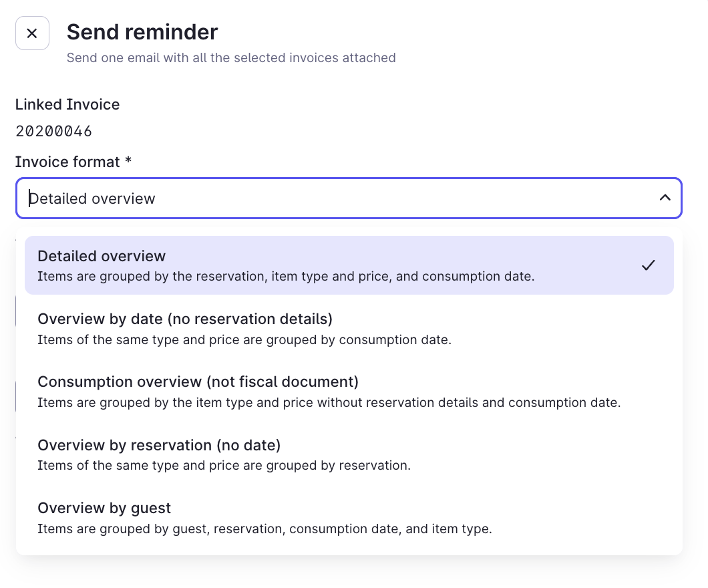Click 'reservation, item type and price' description
Image resolution: width=708 pixels, height=588 pixels.
286,277
